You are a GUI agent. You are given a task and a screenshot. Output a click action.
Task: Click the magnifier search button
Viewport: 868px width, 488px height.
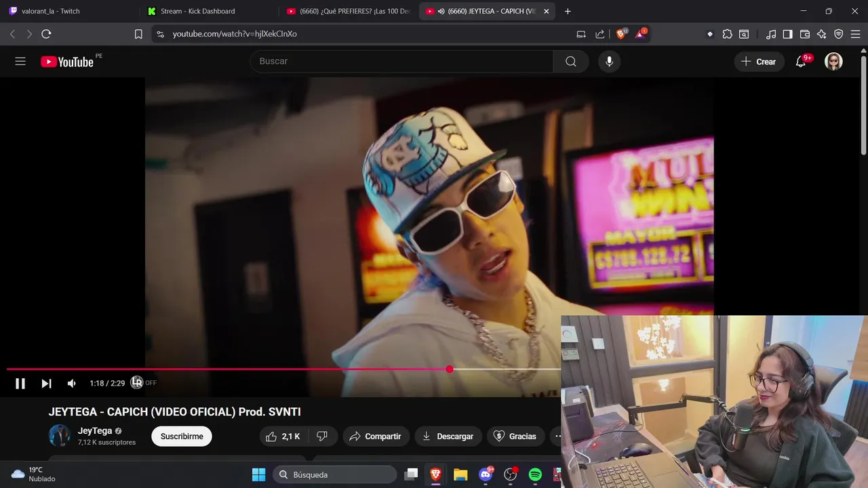[x=571, y=61]
